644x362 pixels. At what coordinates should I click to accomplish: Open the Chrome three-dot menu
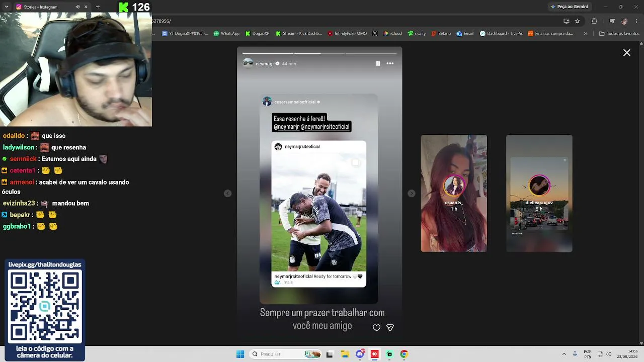tap(637, 21)
